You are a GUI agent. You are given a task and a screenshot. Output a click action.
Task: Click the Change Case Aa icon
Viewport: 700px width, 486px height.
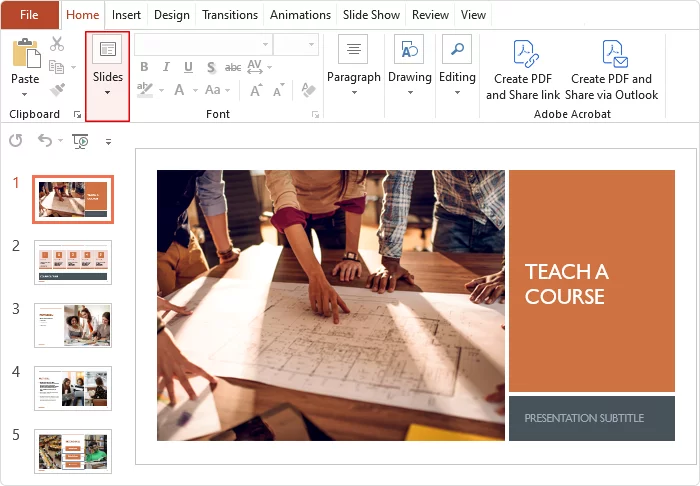click(x=212, y=90)
